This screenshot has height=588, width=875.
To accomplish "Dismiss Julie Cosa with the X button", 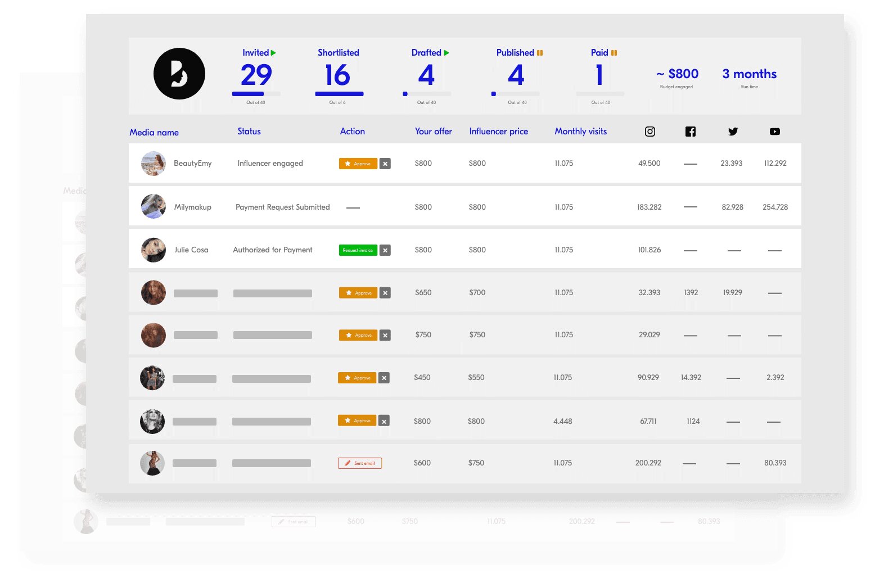I will point(385,250).
